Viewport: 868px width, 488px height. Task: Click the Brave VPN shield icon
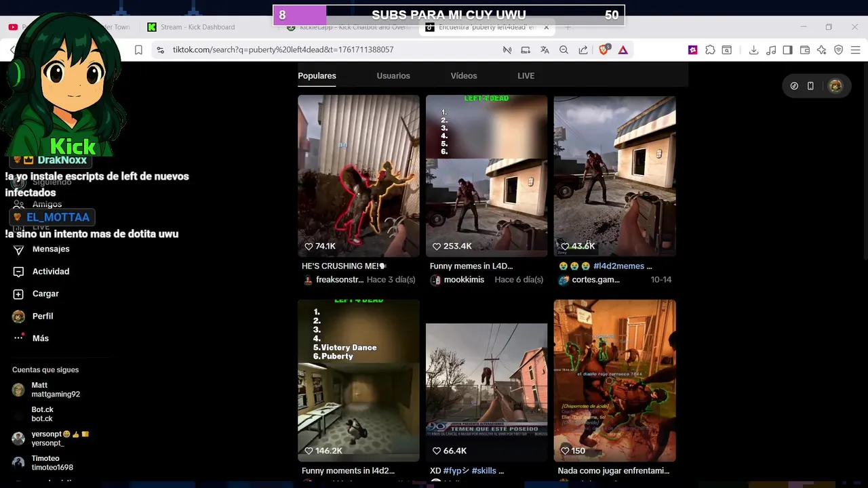(839, 49)
